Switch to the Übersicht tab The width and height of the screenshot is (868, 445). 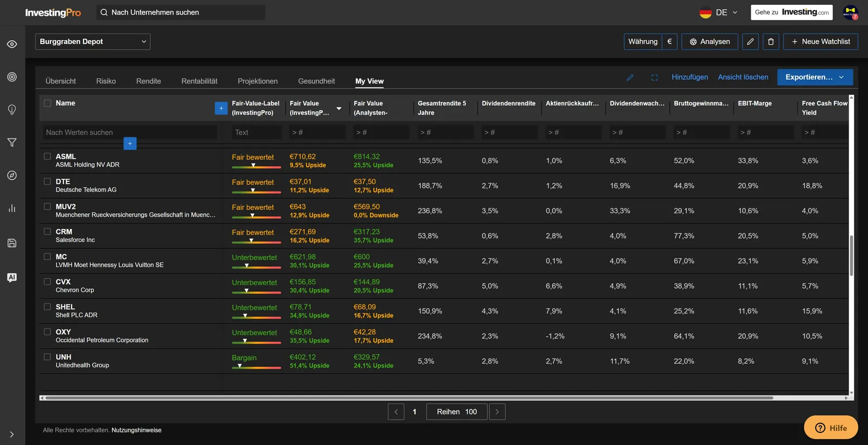[61, 81]
